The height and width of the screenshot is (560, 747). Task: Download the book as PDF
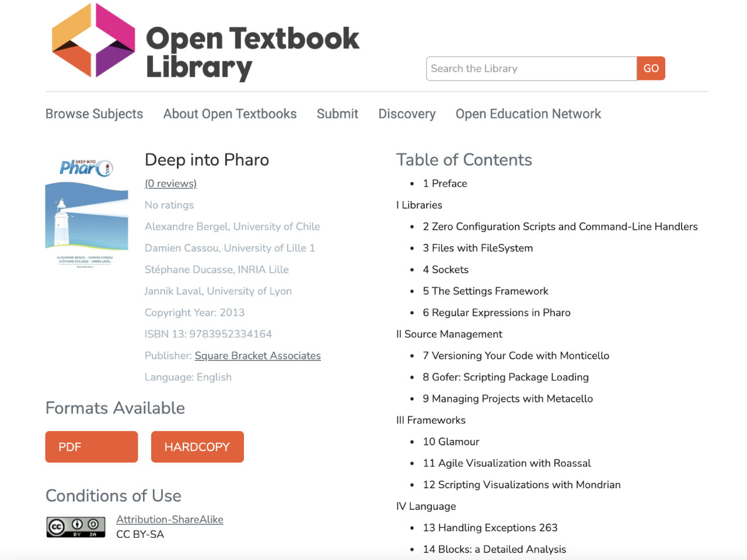pos(92,447)
